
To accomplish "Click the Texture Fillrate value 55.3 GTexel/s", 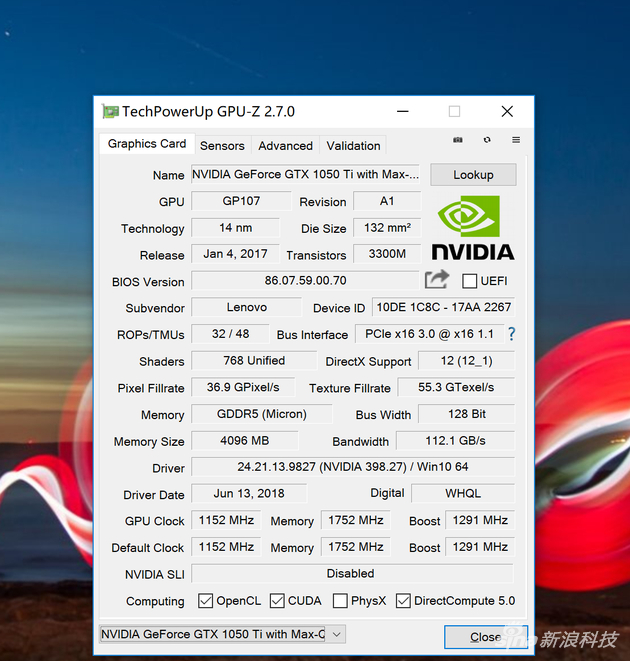I will [x=456, y=387].
